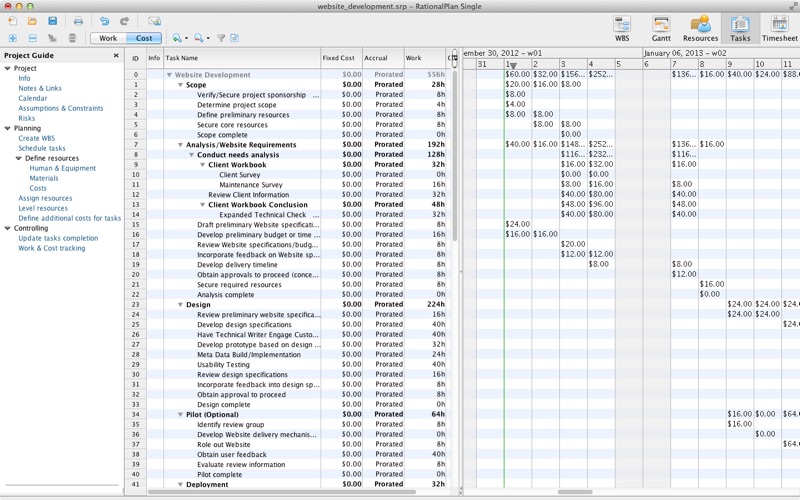
Task: Click the Create WBS link
Action: pos(36,138)
